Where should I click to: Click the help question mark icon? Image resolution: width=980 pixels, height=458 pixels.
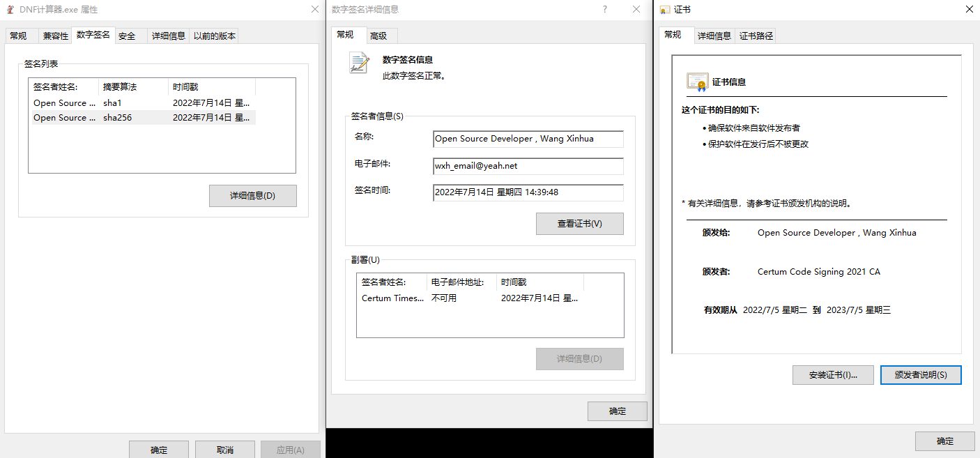pyautogui.click(x=604, y=9)
